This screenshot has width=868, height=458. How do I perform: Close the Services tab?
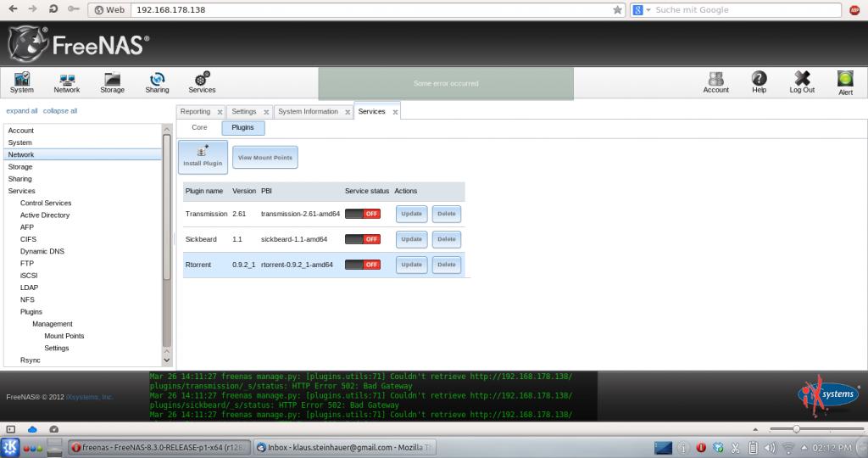click(395, 112)
